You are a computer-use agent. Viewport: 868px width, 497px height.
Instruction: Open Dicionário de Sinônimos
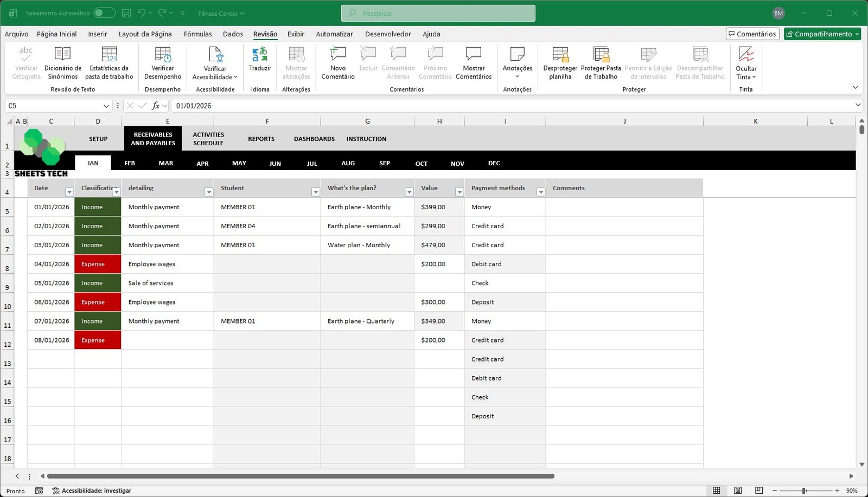point(63,54)
